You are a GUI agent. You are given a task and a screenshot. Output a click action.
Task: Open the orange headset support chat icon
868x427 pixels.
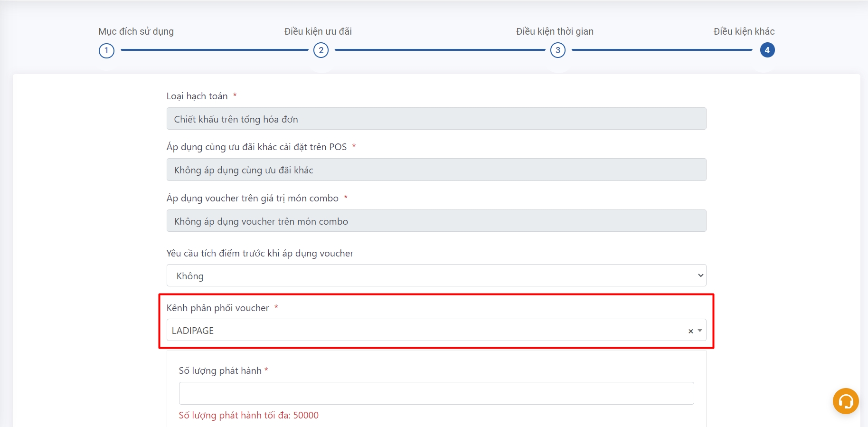845,401
